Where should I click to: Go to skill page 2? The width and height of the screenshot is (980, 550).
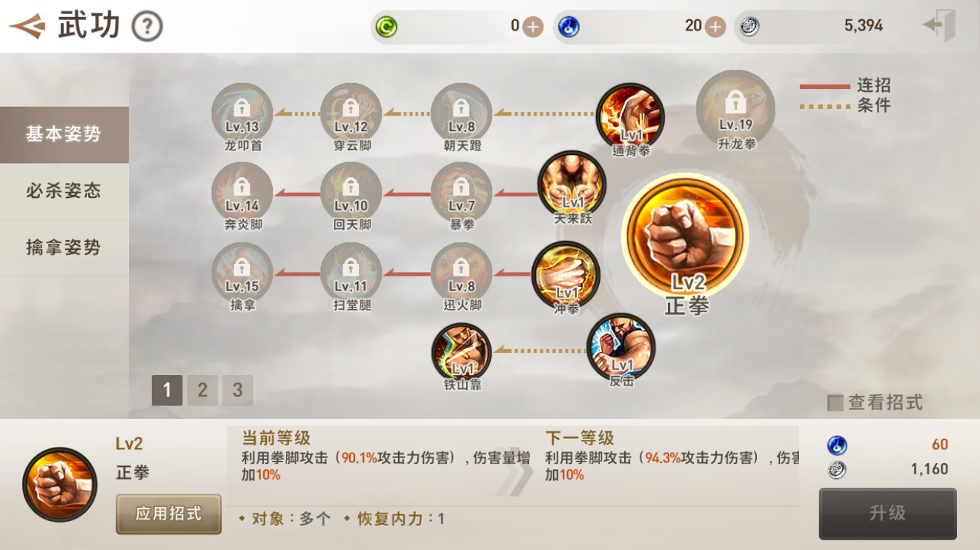[202, 390]
